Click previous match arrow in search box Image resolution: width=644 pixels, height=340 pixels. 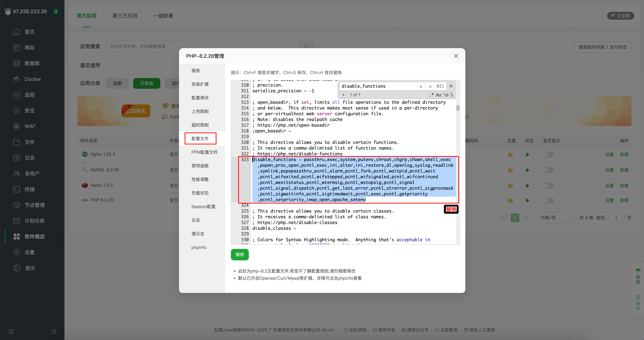point(421,86)
